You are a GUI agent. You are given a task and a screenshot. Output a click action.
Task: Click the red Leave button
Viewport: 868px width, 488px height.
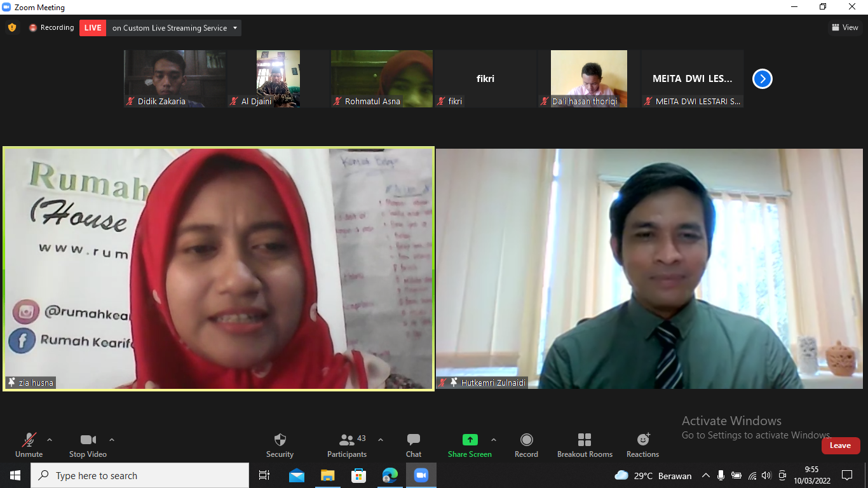840,445
